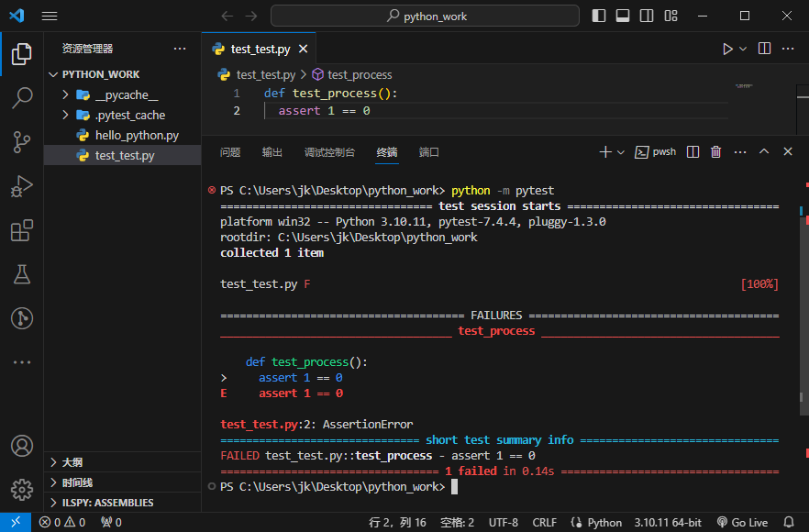Expand the ILSPY: ASSEMBLIES section
Screen dimensions: 809x532
[123, 503]
